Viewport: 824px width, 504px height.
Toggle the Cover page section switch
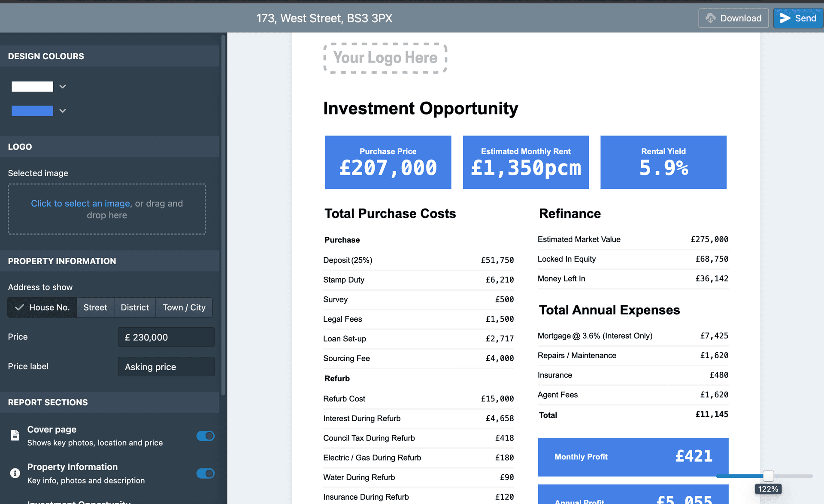click(x=206, y=436)
